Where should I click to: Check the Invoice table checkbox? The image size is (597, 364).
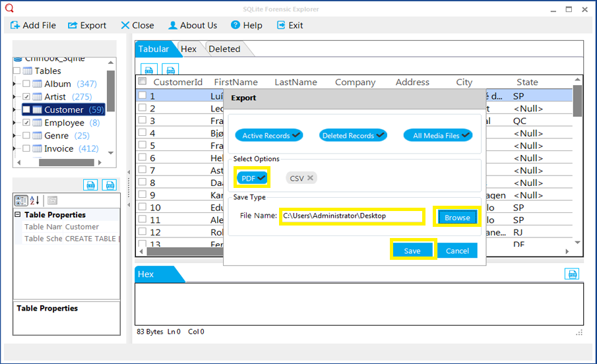click(x=26, y=148)
